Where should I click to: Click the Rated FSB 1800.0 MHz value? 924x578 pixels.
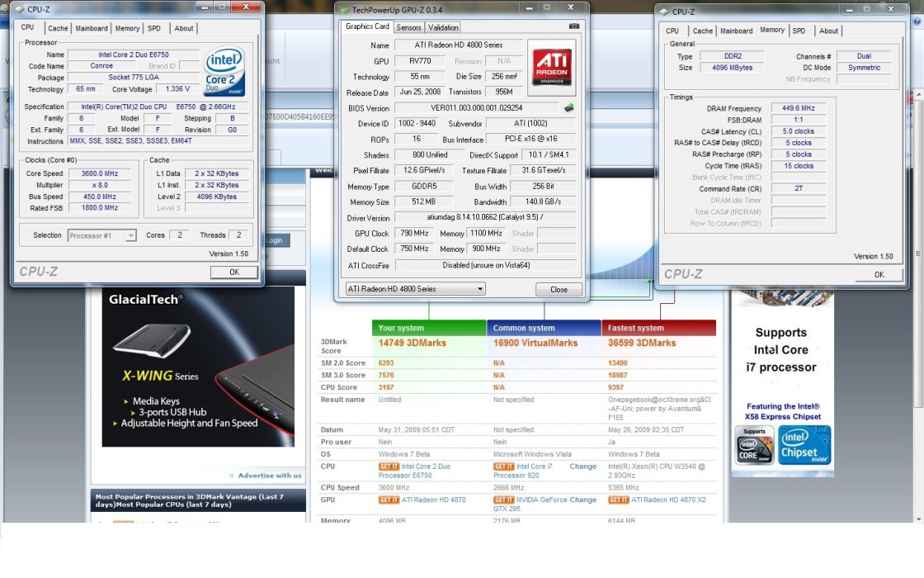point(100,207)
